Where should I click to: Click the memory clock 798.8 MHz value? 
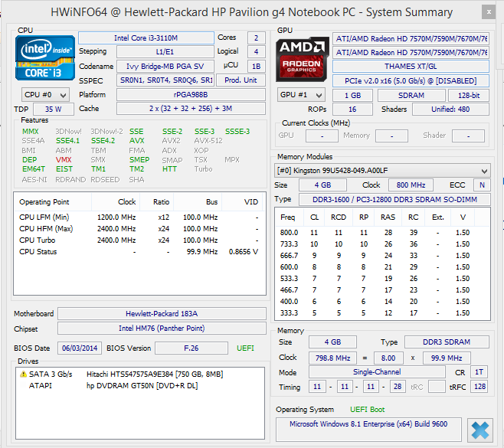click(x=332, y=358)
